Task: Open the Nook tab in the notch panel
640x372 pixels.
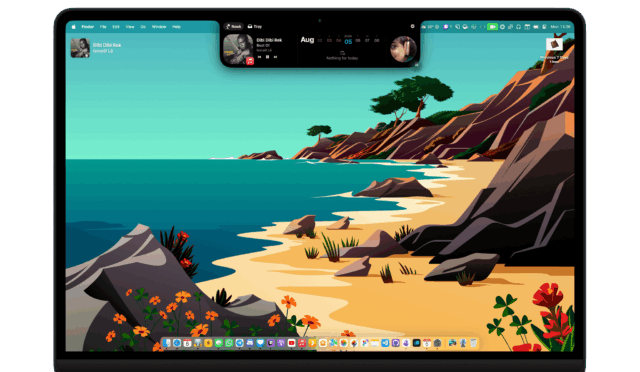Action: [233, 27]
